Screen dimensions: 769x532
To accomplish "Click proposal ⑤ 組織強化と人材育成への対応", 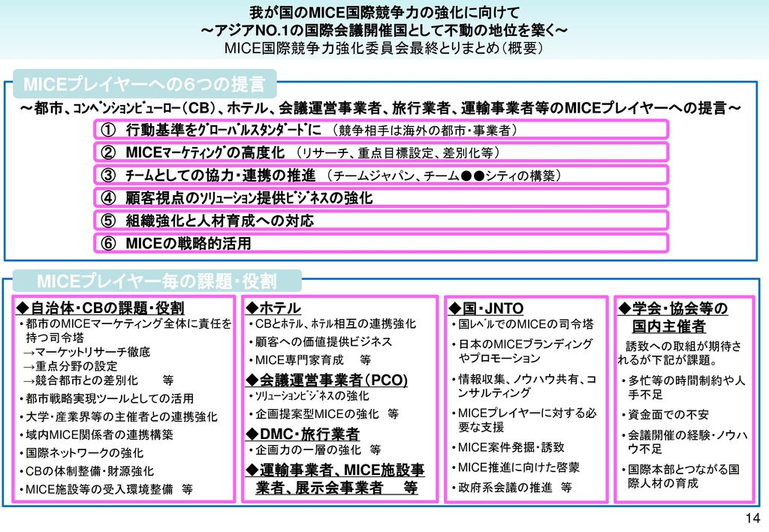I will 381,221.
